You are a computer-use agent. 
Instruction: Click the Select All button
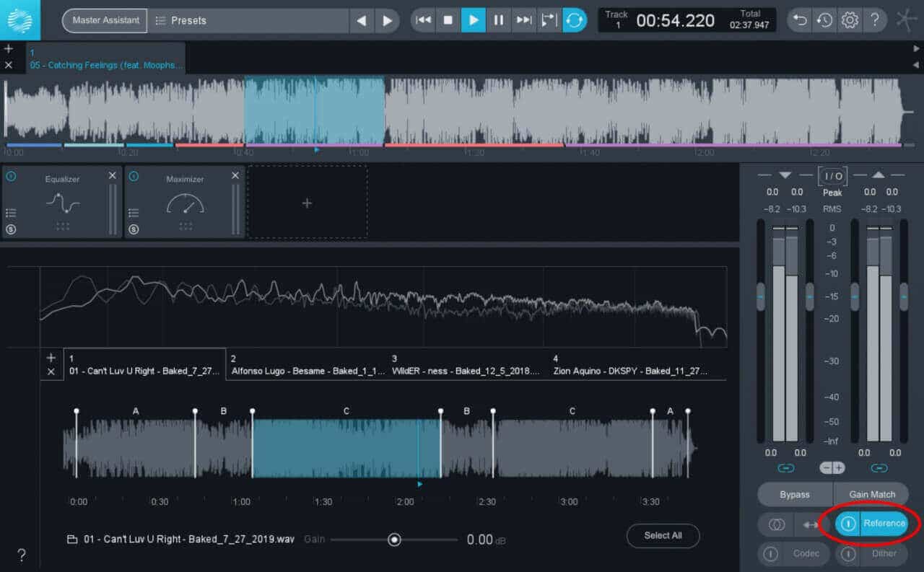pos(663,535)
